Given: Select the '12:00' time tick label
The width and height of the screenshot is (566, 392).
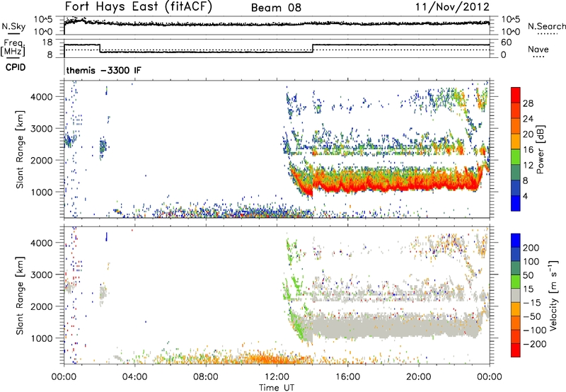Looking at the screenshot, I should coord(277,377).
